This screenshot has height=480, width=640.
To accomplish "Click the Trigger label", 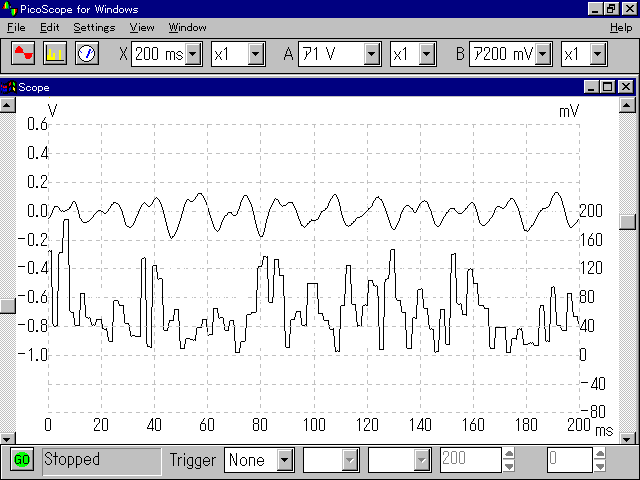I will [193, 460].
